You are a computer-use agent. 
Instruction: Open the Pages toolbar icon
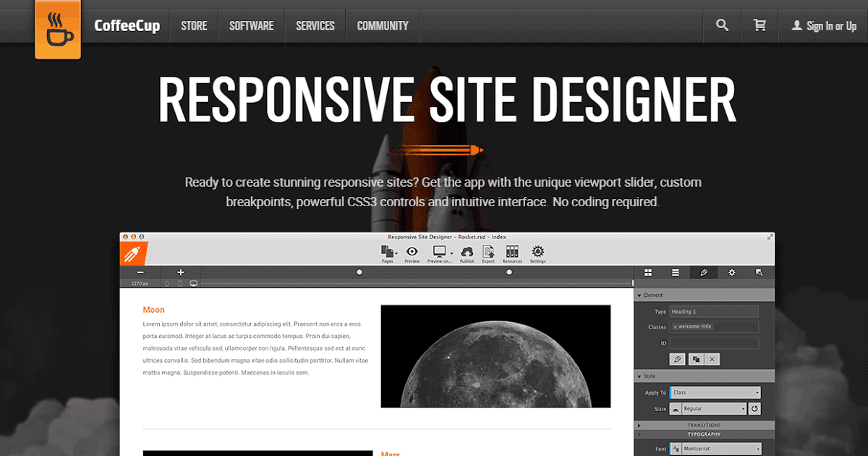pyautogui.click(x=387, y=252)
